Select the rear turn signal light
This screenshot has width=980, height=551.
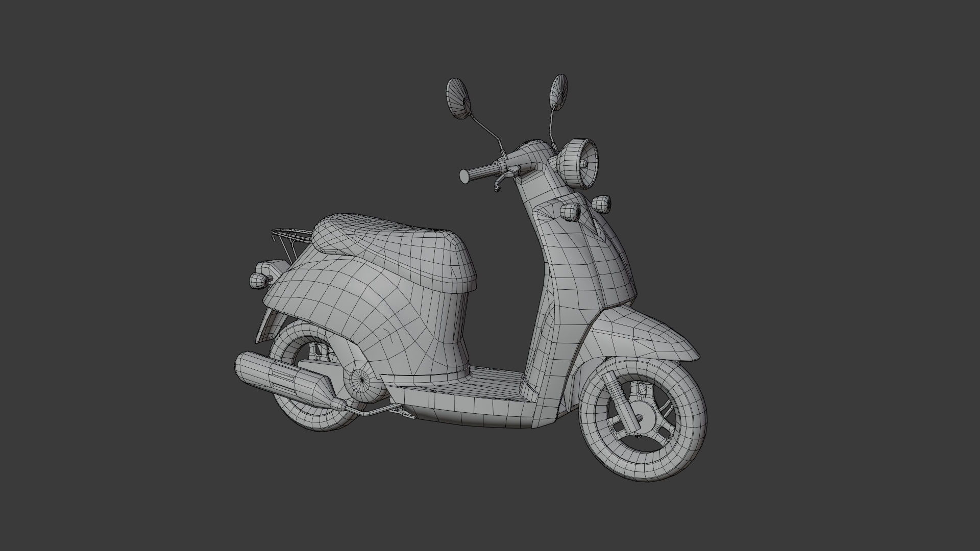point(258,280)
